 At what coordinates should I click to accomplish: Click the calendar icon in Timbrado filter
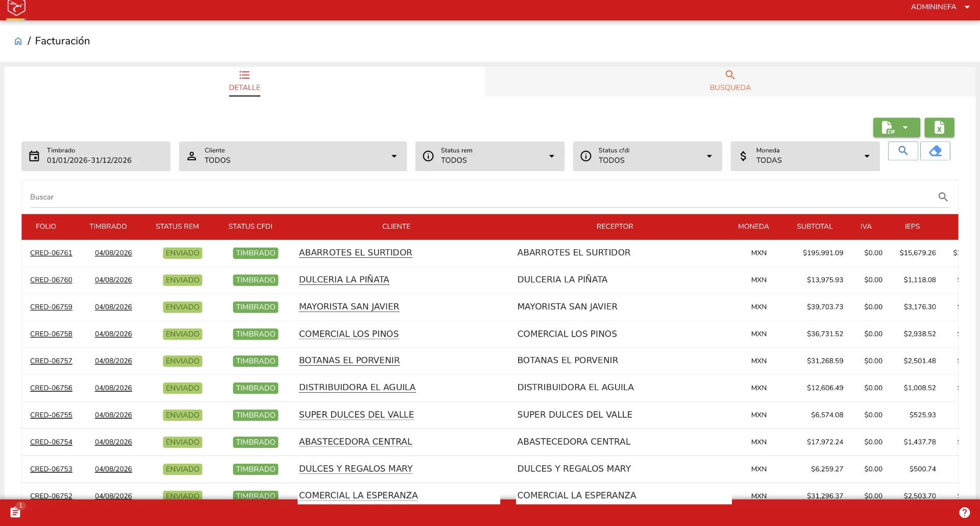[x=34, y=156]
